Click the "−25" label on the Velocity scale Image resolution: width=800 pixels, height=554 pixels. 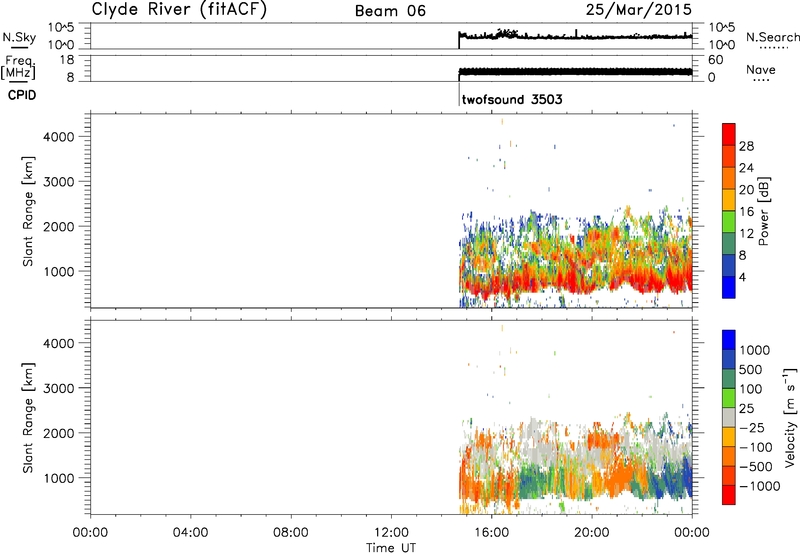[752, 428]
